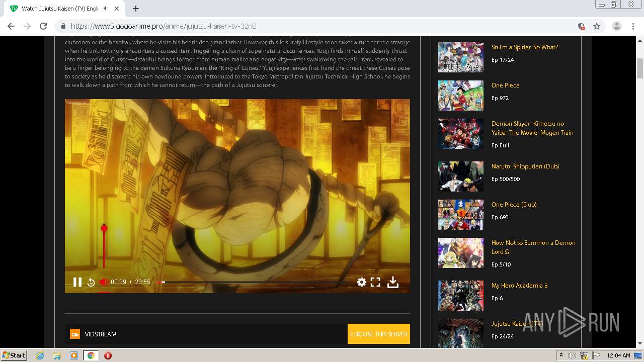Select the Watch Jujutsu Kaisen tab
This screenshot has width=644, height=362.
click(65, 9)
